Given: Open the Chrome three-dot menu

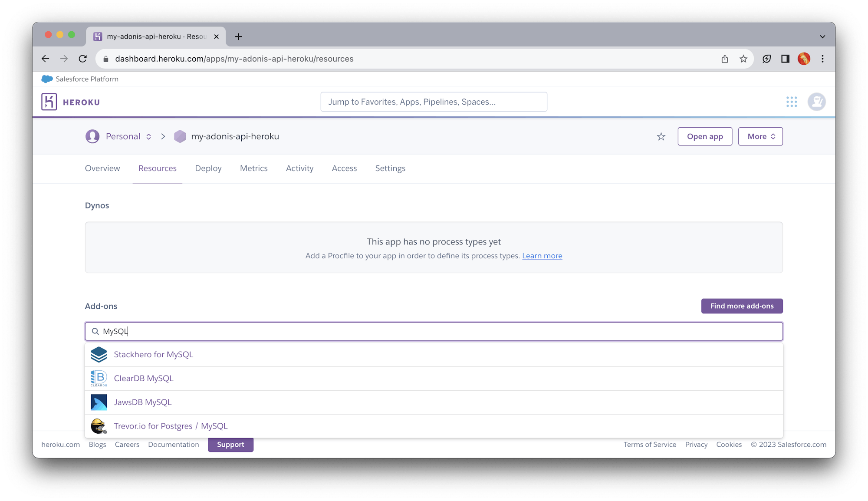Looking at the screenshot, I should [x=822, y=59].
